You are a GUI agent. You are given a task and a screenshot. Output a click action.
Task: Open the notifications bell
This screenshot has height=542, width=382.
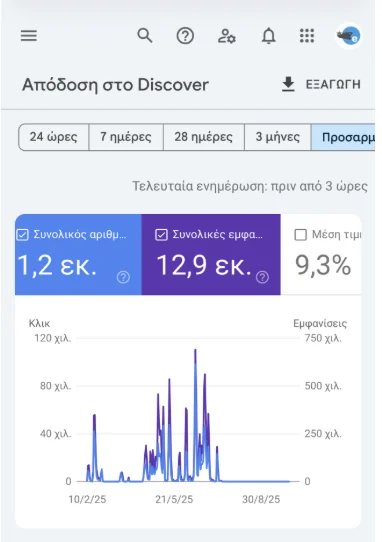click(x=269, y=36)
